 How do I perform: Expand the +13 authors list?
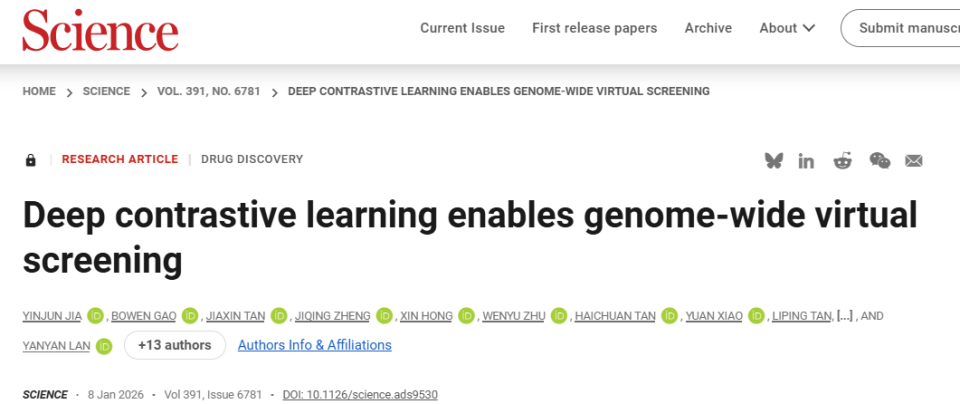174,345
